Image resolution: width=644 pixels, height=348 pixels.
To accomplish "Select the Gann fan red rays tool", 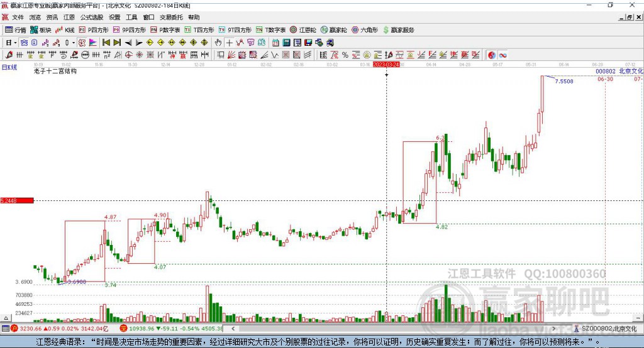I will (x=231, y=55).
